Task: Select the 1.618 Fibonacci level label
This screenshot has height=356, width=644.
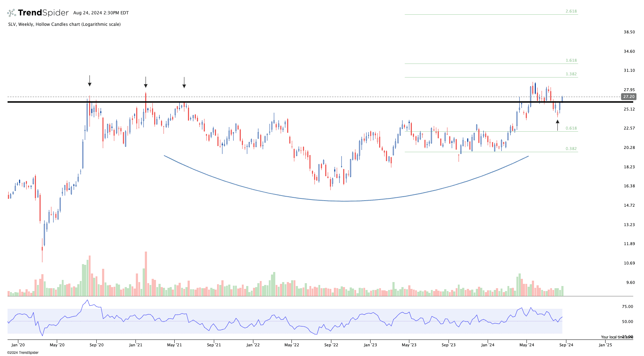Action: point(571,60)
